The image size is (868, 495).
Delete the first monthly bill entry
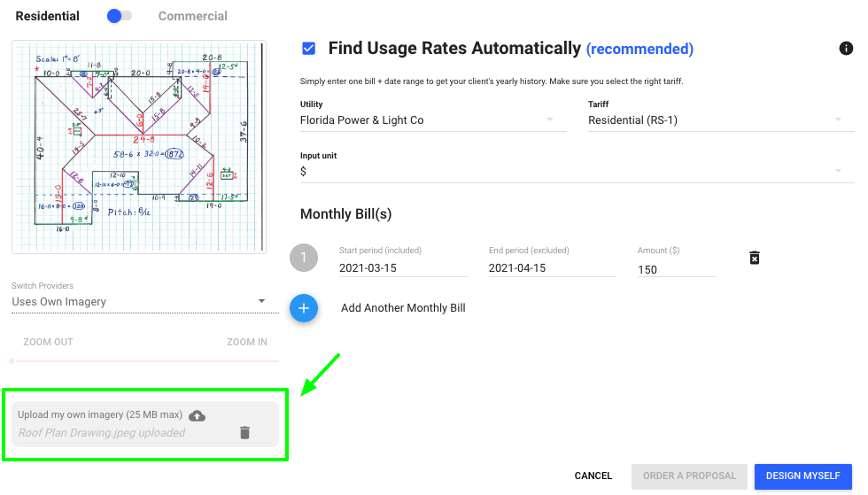[x=754, y=258]
